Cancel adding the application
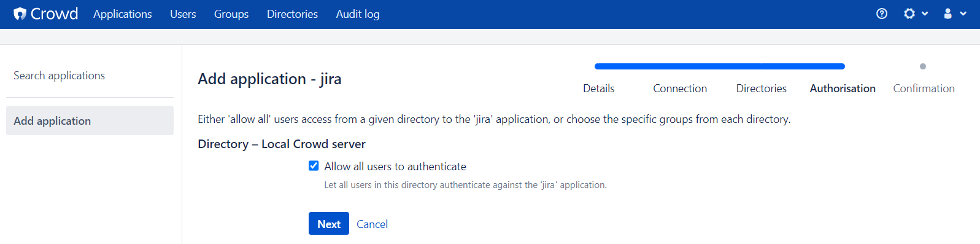Viewport: 980px width, 244px height. pyautogui.click(x=372, y=224)
